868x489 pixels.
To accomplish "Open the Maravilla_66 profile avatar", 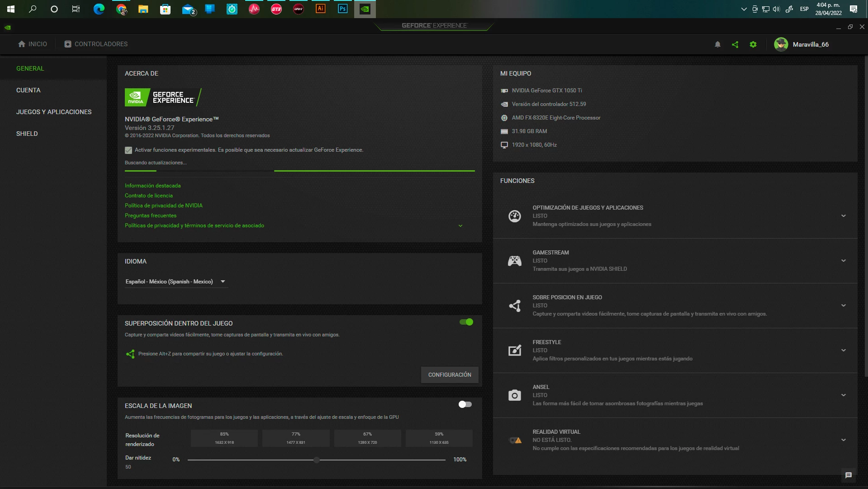I will pos(781,44).
